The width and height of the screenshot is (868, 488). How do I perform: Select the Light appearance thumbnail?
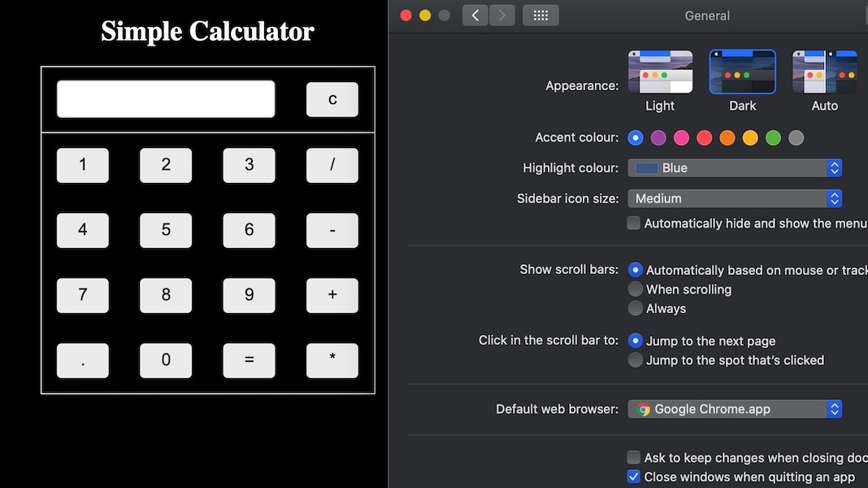pyautogui.click(x=660, y=72)
